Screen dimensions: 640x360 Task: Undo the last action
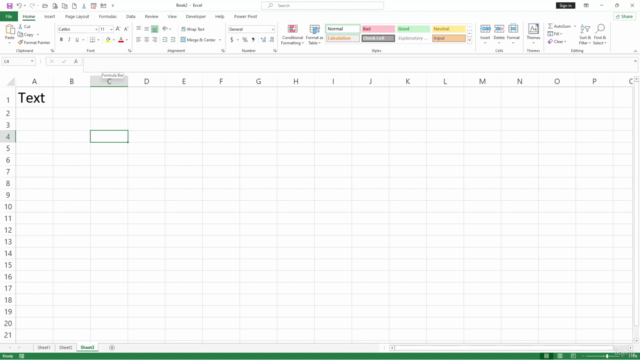[x=19, y=6]
